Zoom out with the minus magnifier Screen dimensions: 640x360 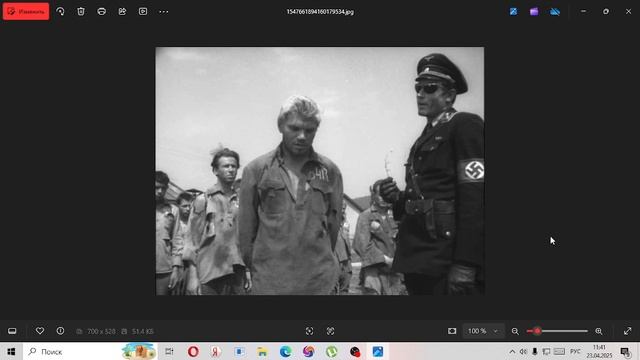click(x=515, y=331)
